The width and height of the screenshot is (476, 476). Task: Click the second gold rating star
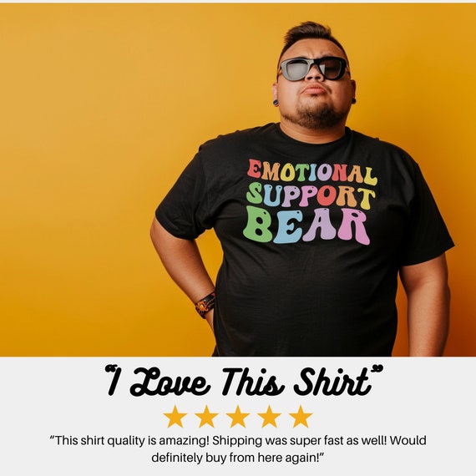pos(206,417)
